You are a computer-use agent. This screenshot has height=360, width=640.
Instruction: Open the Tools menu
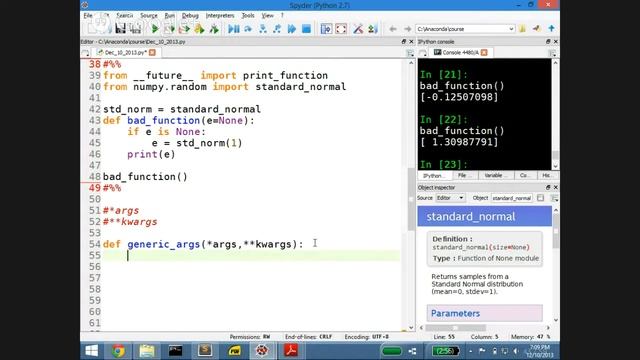click(248, 16)
